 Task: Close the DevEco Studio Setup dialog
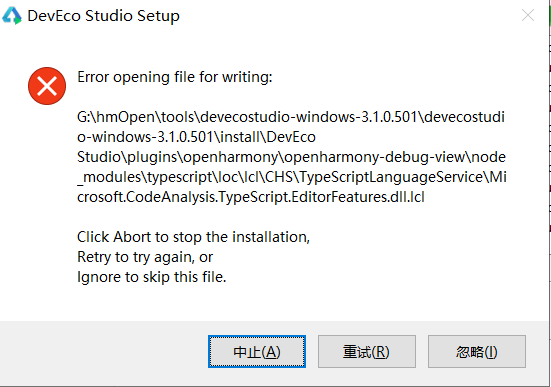528,15
